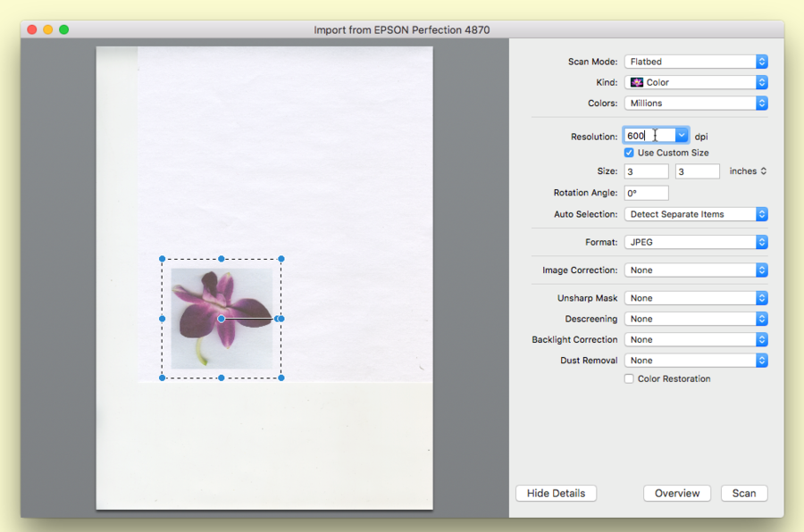
Task: Click the Rotation Angle field
Action: (646, 193)
